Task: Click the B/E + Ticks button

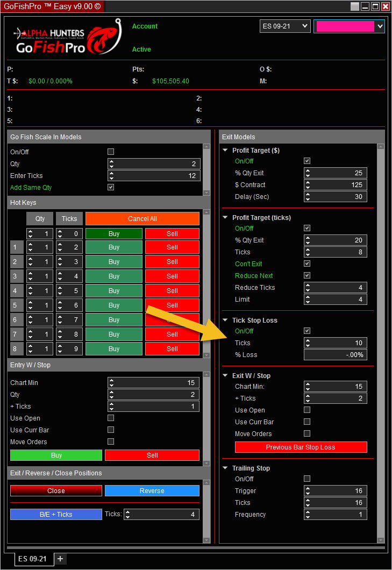Action: click(56, 515)
